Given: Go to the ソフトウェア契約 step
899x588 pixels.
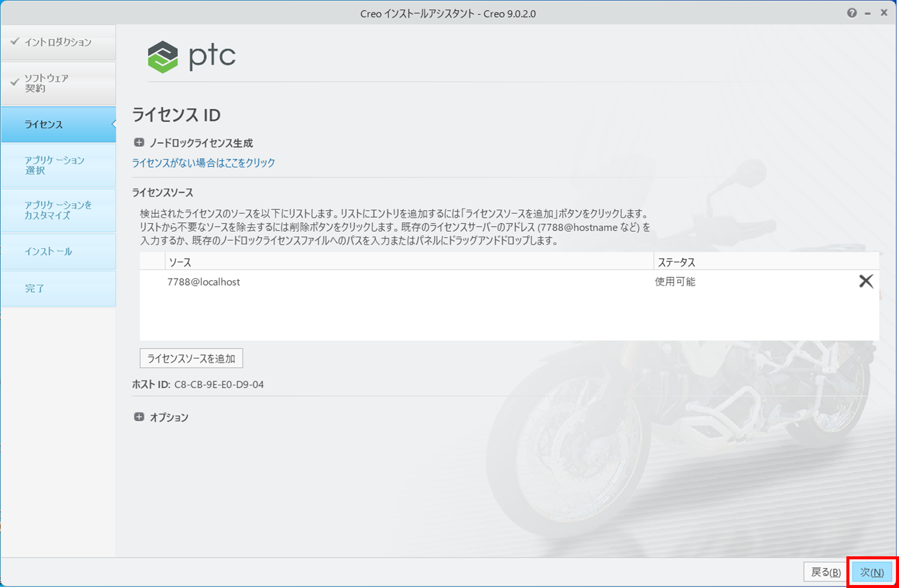Looking at the screenshot, I should tap(58, 83).
